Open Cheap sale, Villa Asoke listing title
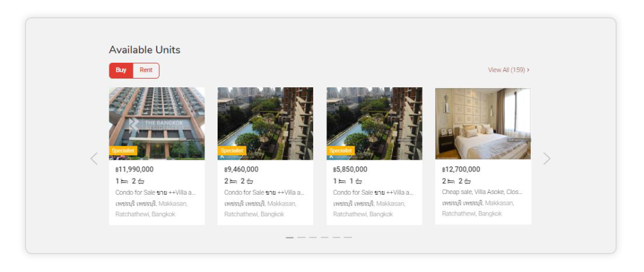644x272 pixels. point(482,192)
